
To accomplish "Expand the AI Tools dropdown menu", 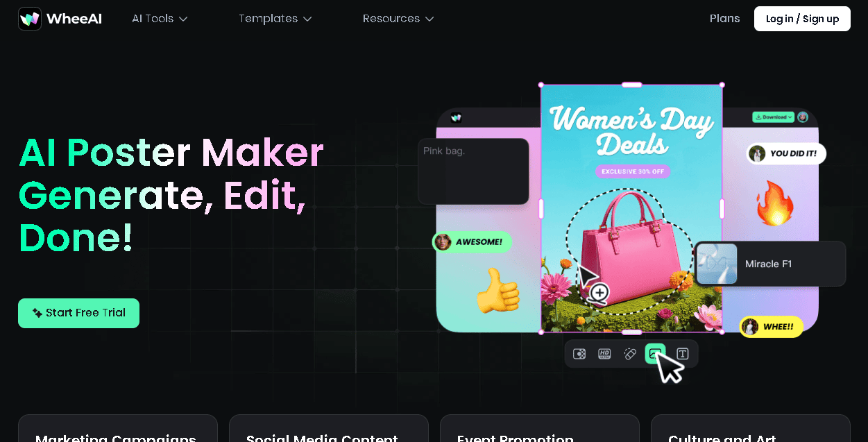I will (x=160, y=19).
